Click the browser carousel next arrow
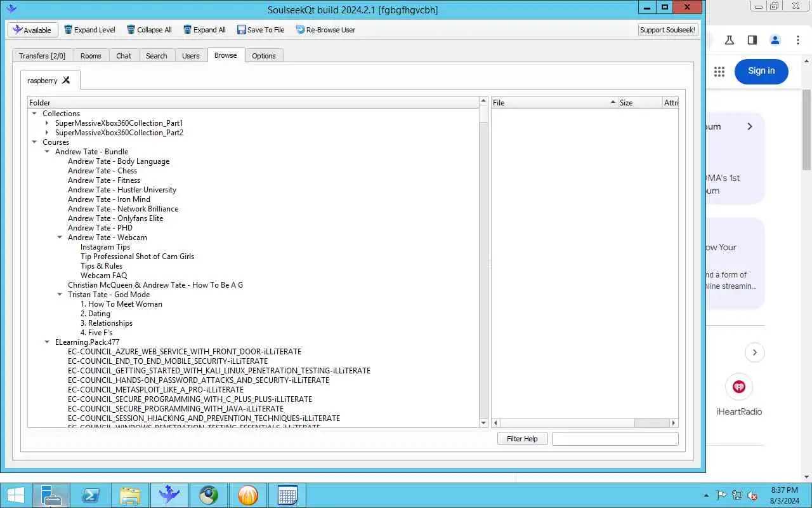The image size is (812, 508). pyautogui.click(x=754, y=352)
